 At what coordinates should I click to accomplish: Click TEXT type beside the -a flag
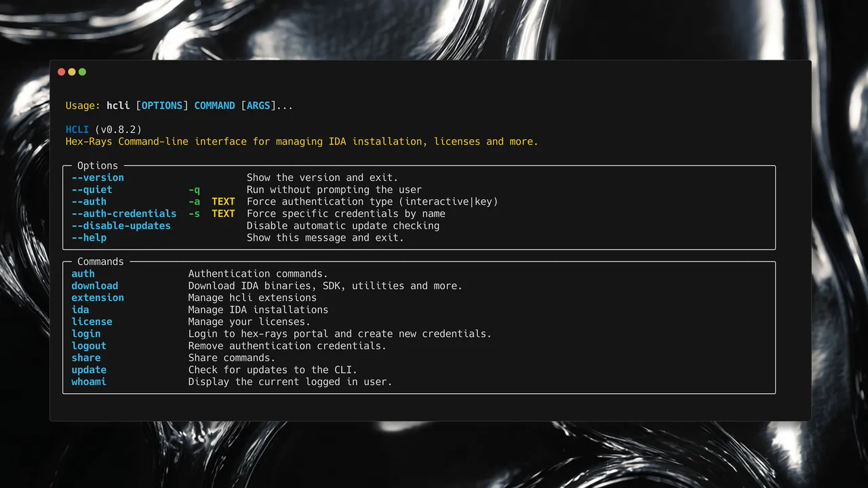tap(223, 201)
